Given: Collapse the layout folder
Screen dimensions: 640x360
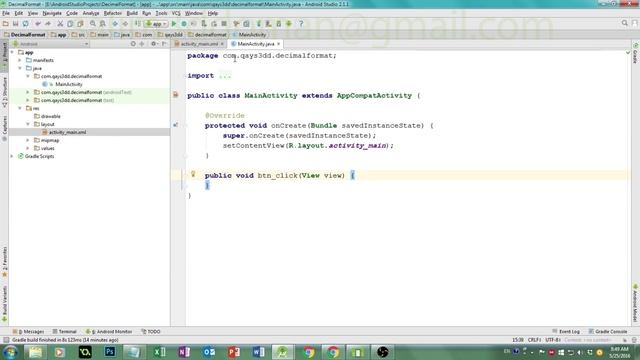Looking at the screenshot, I should [x=28, y=124].
